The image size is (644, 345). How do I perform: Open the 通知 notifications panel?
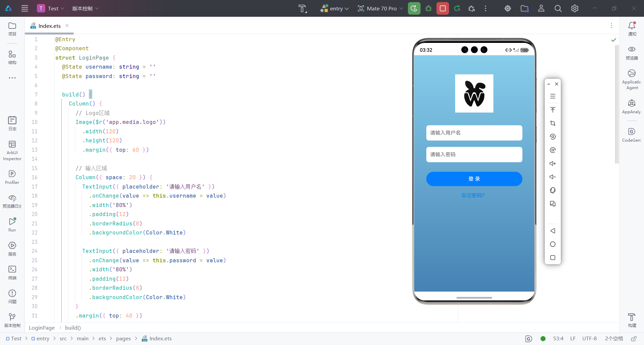click(632, 29)
